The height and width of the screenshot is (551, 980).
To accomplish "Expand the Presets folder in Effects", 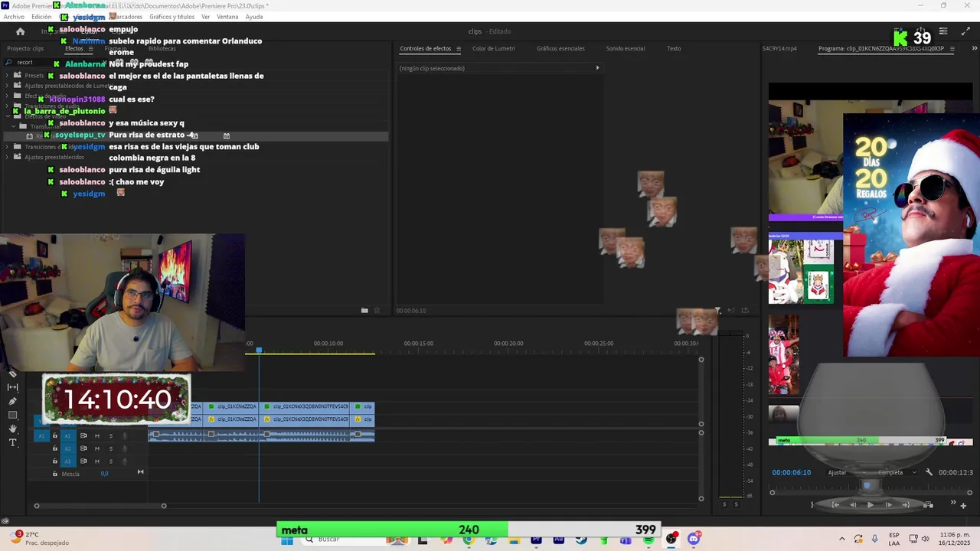I will tap(8, 76).
